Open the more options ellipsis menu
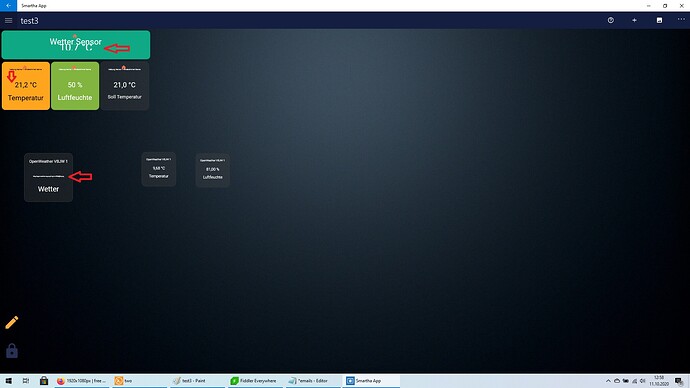The height and width of the screenshot is (388, 690). [x=681, y=19]
